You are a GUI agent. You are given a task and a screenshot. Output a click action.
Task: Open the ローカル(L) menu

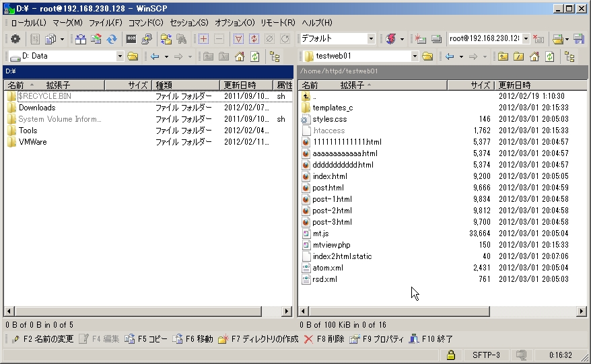[x=29, y=23]
